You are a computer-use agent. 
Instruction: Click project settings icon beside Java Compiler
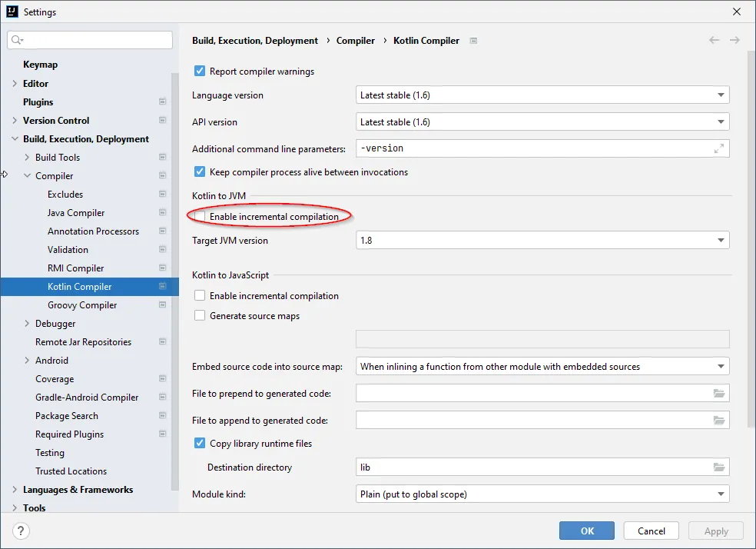162,212
